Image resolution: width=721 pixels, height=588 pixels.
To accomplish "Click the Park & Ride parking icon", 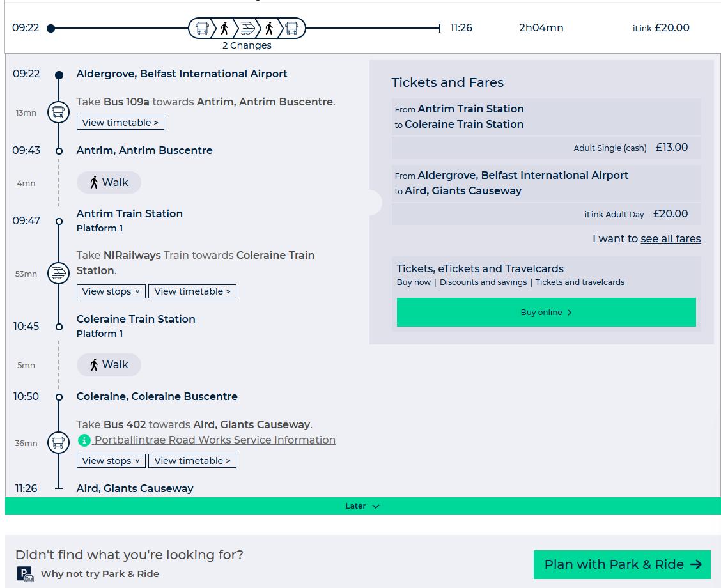I will click(26, 574).
